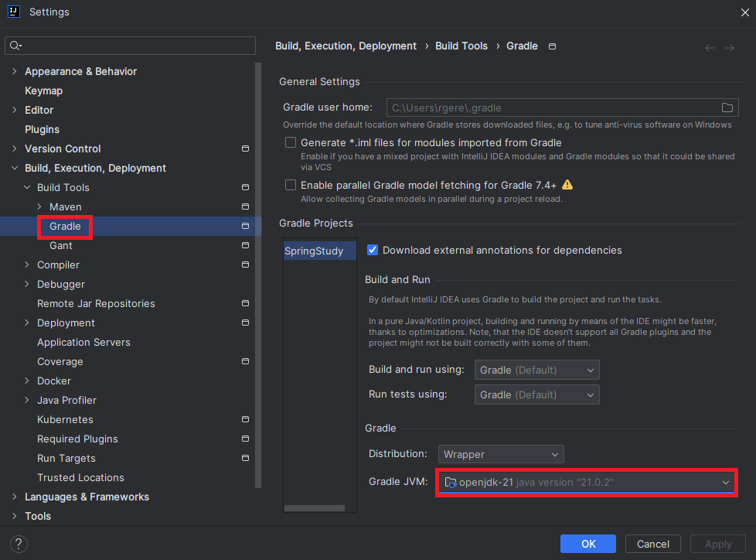756x560 pixels.
Task: Click the settings tree vertical scrollbar
Action: tap(258, 275)
